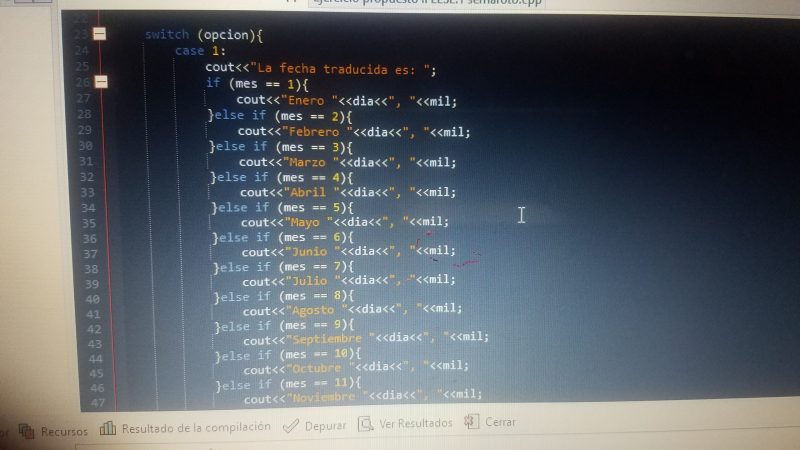Collapse the switch (opcion) fold marker
This screenshot has height=450, width=800.
pos(99,34)
